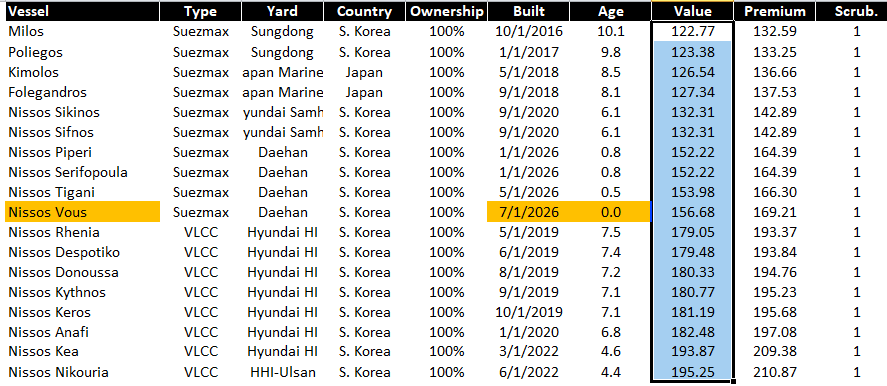Click the Nissos Nikouria cell
The height and width of the screenshot is (386, 887).
83,372
